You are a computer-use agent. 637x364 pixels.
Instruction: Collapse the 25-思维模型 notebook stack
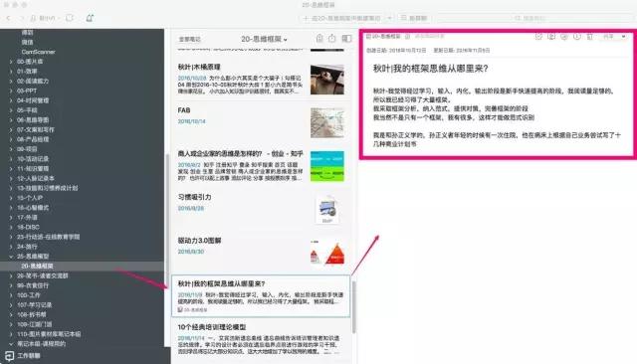(x=11, y=257)
